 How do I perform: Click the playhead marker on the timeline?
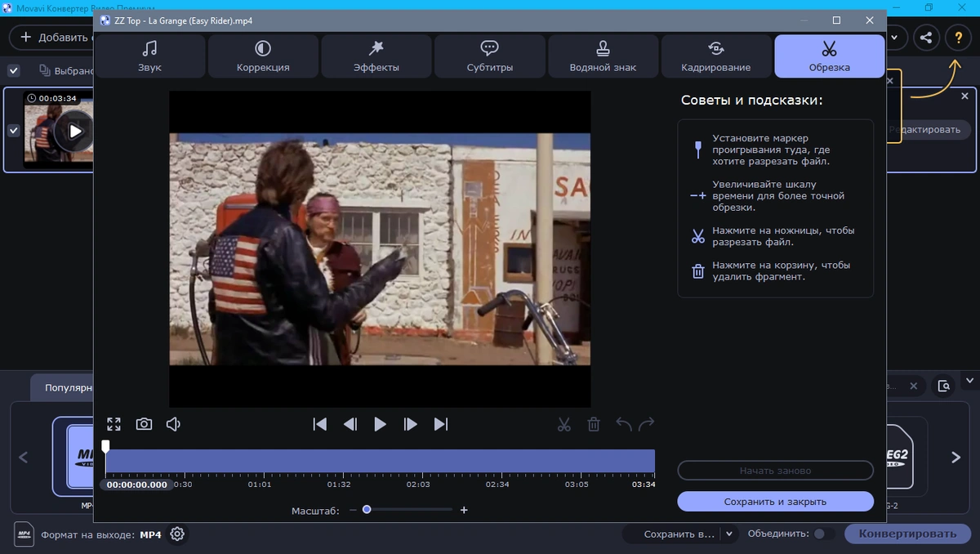105,446
